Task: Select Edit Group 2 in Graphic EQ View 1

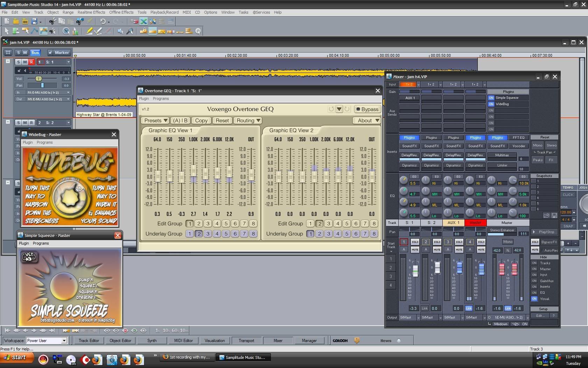Action: (x=199, y=224)
